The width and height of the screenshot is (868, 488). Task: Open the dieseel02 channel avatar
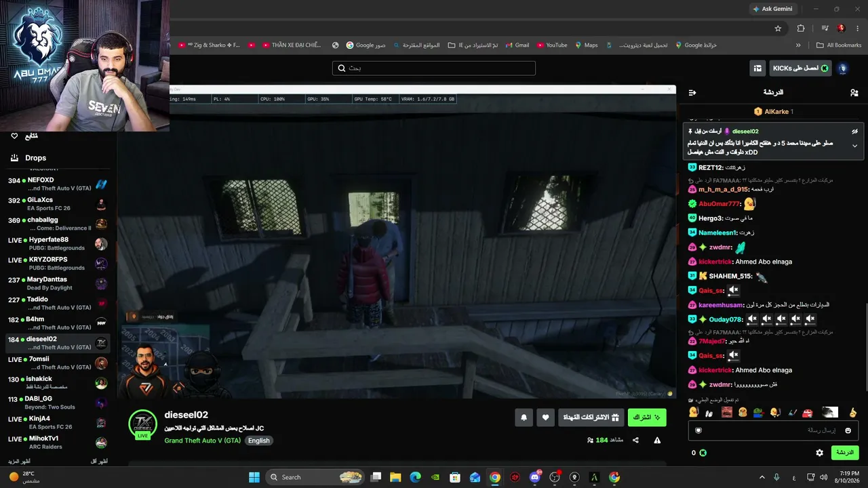[143, 424]
